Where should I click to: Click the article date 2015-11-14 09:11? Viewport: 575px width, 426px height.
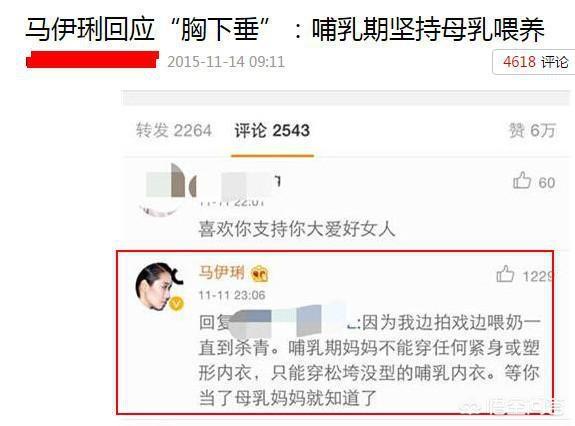point(226,62)
